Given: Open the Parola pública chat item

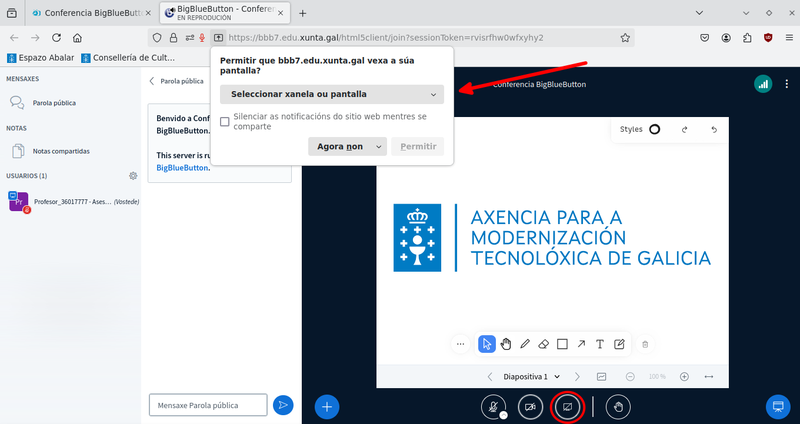Looking at the screenshot, I should 54,103.
